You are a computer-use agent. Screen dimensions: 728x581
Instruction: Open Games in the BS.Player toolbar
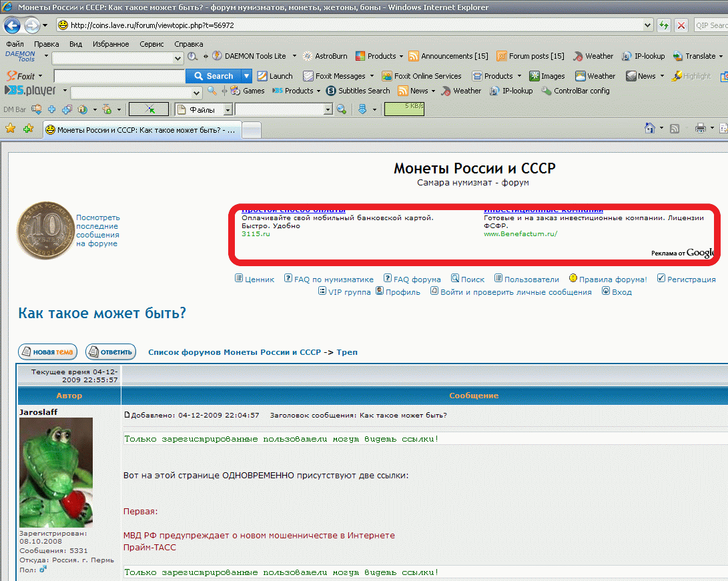[x=248, y=91]
